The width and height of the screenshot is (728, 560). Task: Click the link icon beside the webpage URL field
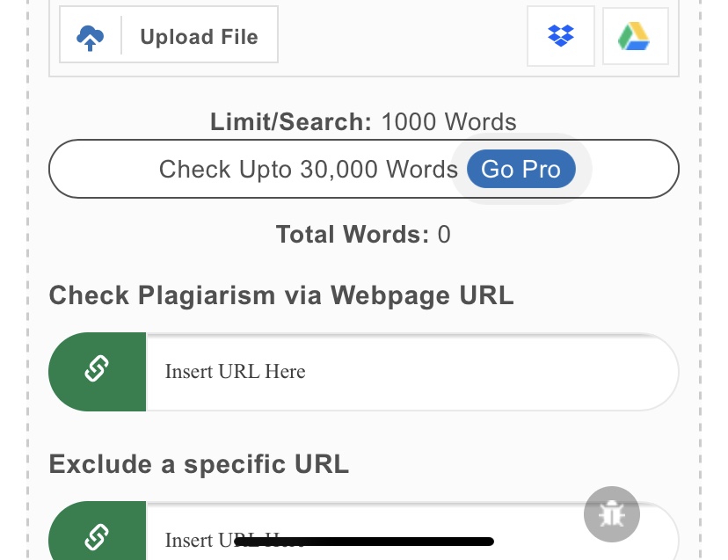point(97,372)
